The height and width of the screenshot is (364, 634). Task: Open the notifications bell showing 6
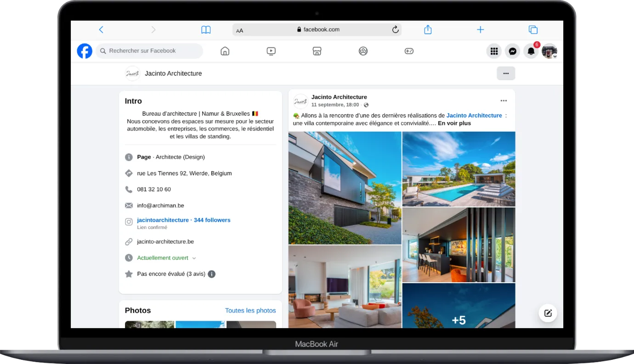pos(531,51)
